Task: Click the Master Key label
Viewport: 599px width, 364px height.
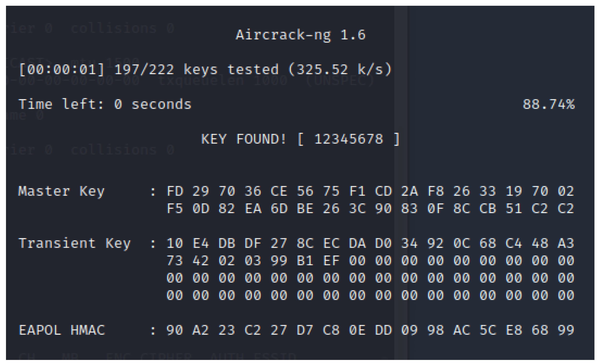Action: click(x=62, y=191)
